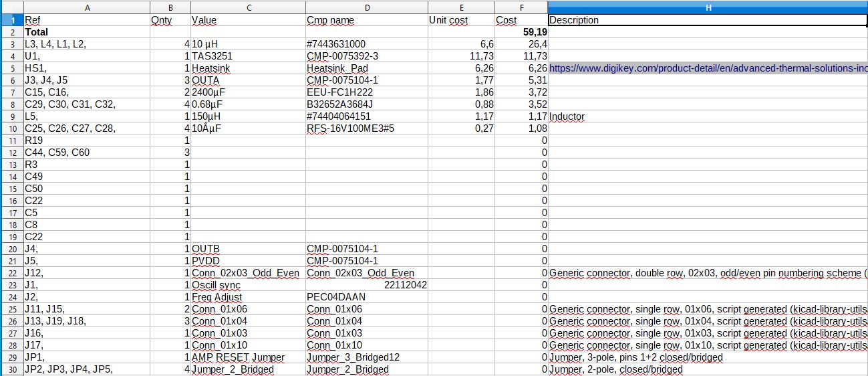Select the unit cost 11,73 cell

tap(462, 56)
